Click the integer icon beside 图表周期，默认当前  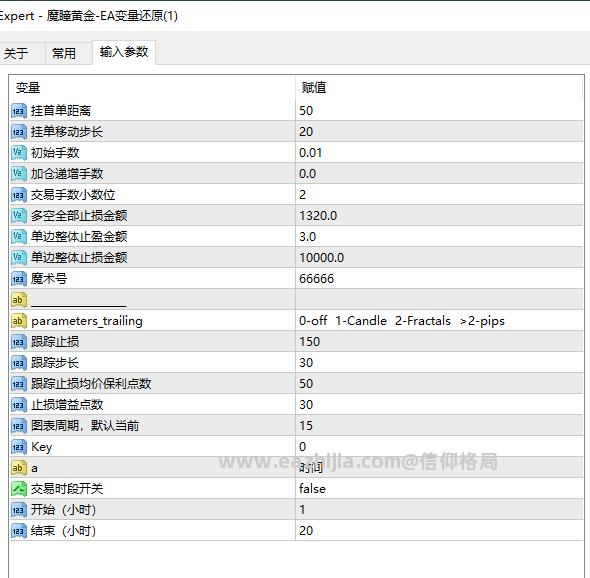coord(19,426)
